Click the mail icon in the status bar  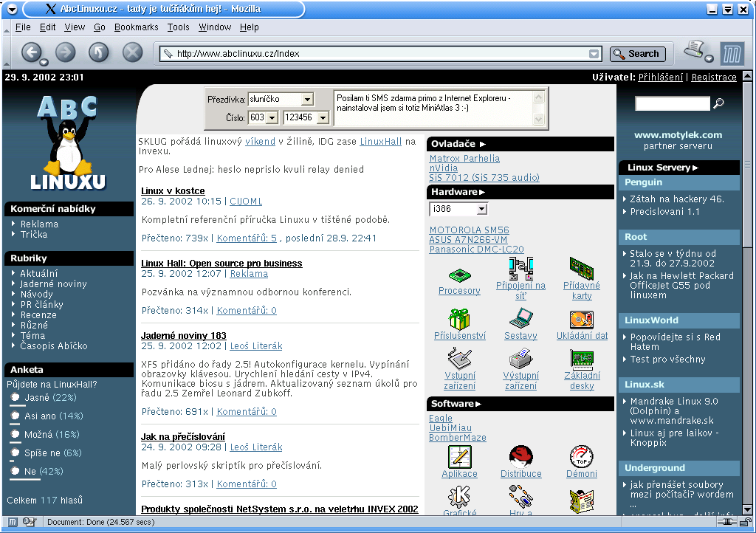[x=29, y=522]
